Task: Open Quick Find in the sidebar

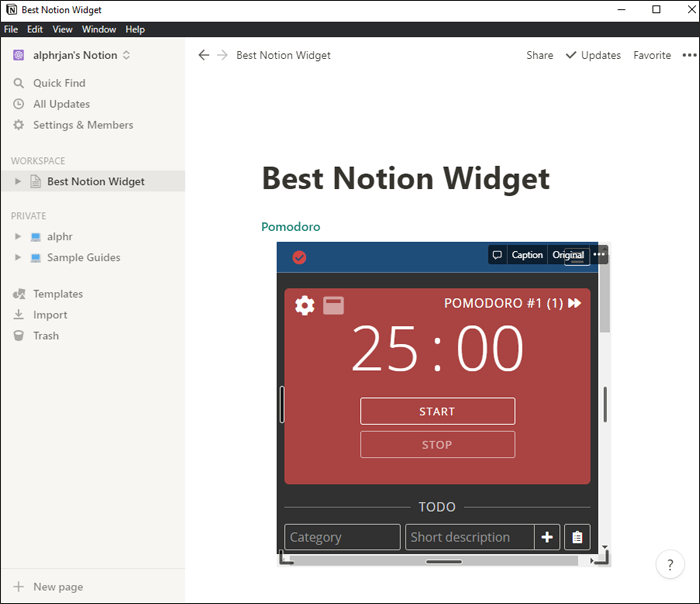Action: pyautogui.click(x=93, y=83)
